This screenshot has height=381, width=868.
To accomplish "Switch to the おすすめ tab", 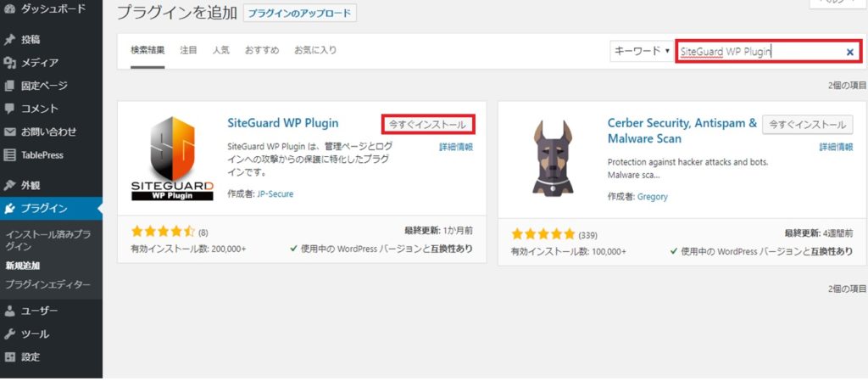I will coord(262,50).
